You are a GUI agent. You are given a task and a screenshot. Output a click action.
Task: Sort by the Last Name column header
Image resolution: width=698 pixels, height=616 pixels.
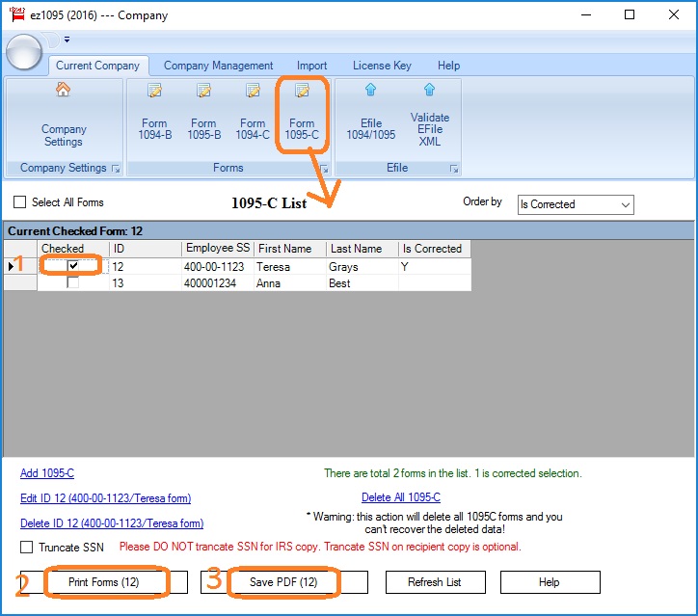357,249
